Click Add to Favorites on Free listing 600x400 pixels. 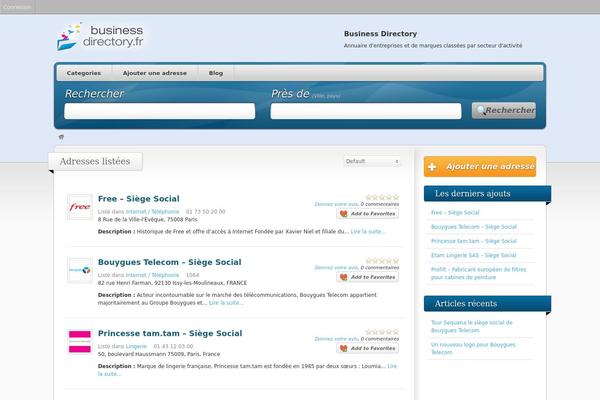click(x=368, y=214)
